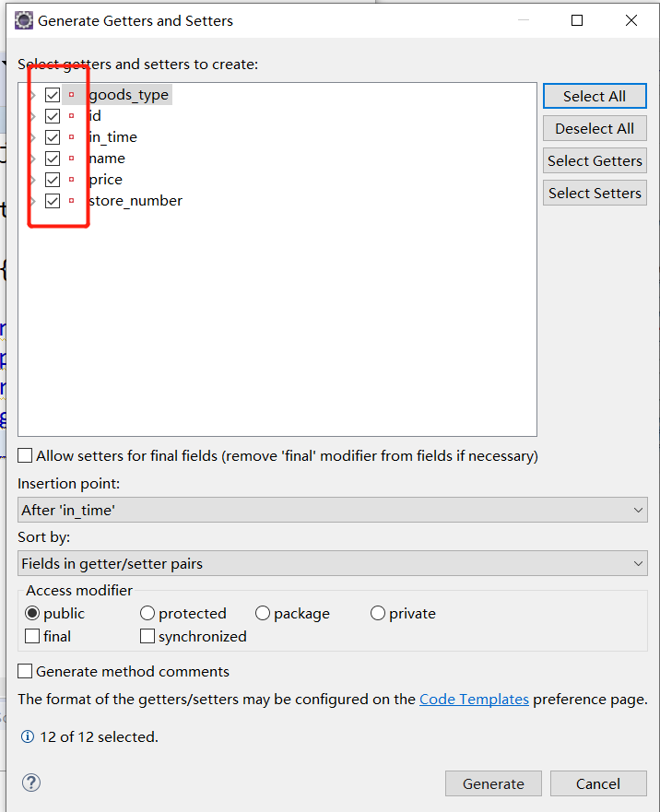Click the '12 of 12 selected.' status text
This screenshot has width=660, height=812.
coord(99,737)
